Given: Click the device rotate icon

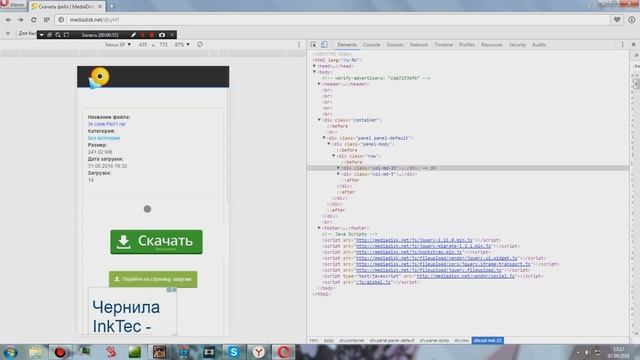Looking at the screenshot, I should pyautogui.click(x=200, y=44).
